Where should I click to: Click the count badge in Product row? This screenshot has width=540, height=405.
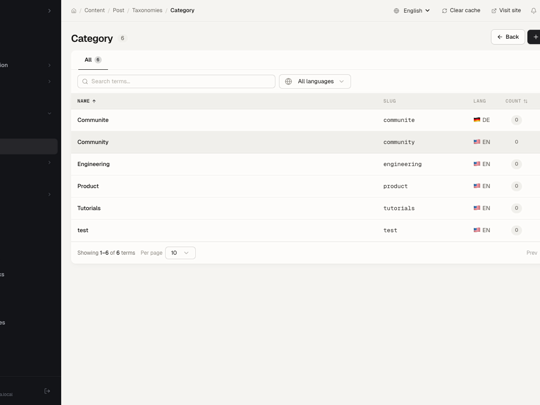tap(516, 186)
